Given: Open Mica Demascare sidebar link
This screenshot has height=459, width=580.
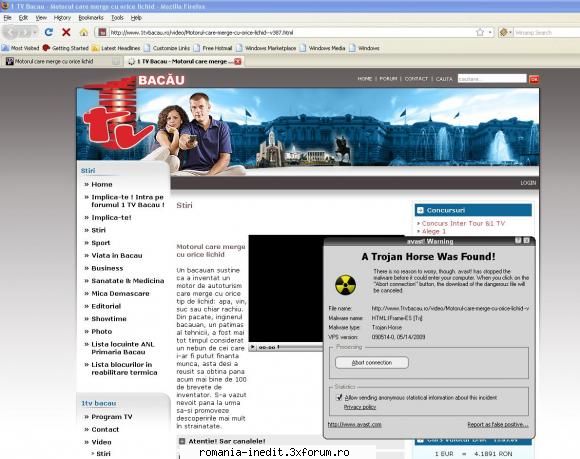Looking at the screenshot, I should point(120,293).
